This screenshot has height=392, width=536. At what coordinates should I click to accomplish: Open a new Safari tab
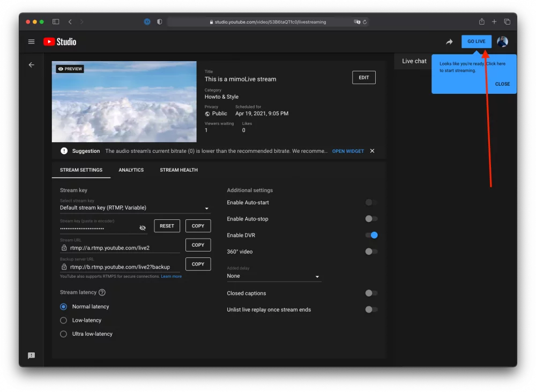pos(494,21)
